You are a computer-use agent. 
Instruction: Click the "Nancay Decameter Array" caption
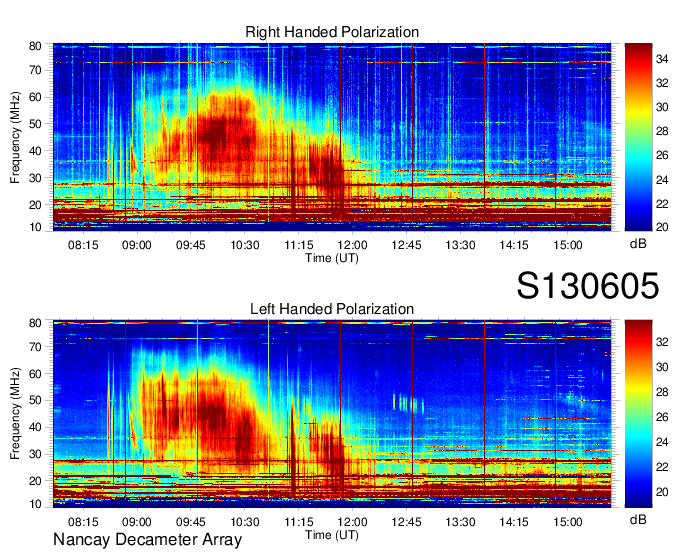point(147,539)
